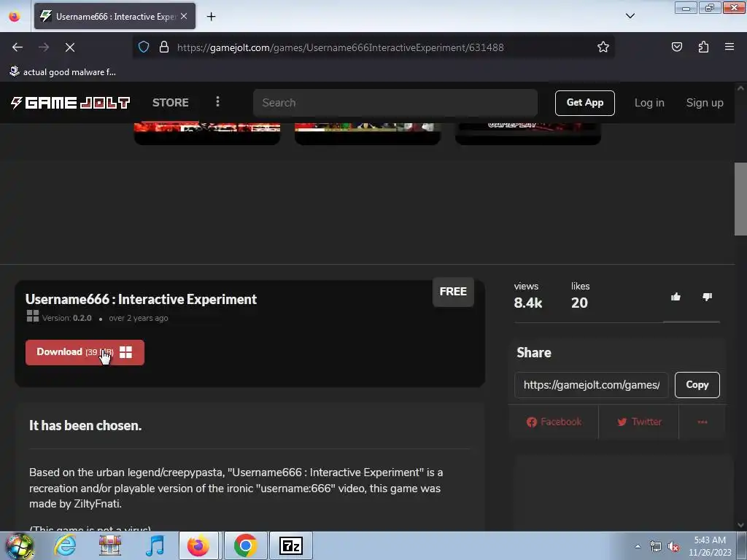Open the Windows Start orb
The width and height of the screenshot is (747, 560).
pyautogui.click(x=20, y=545)
